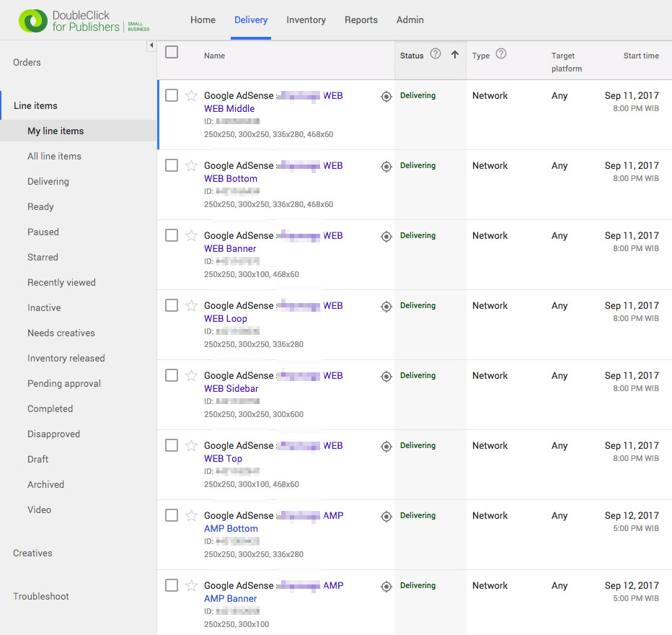The image size is (672, 635).
Task: Click targeting icon for WEB Banner row
Action: click(x=386, y=236)
